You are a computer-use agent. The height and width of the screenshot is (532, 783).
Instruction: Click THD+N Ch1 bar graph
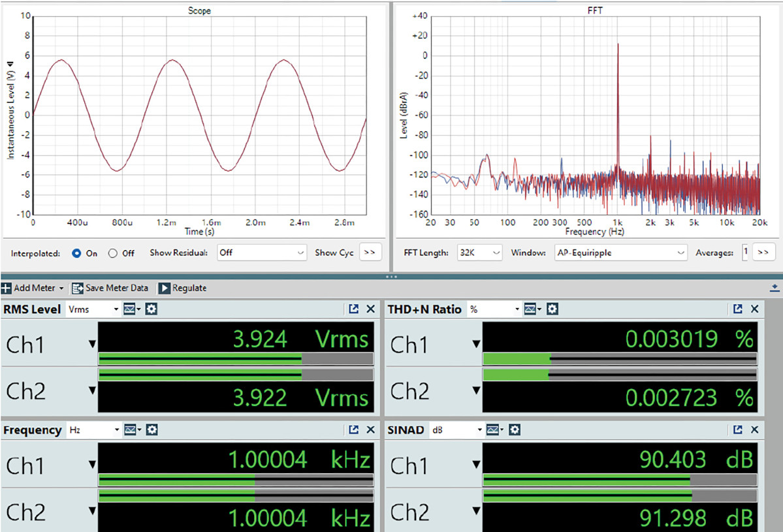tap(620, 359)
